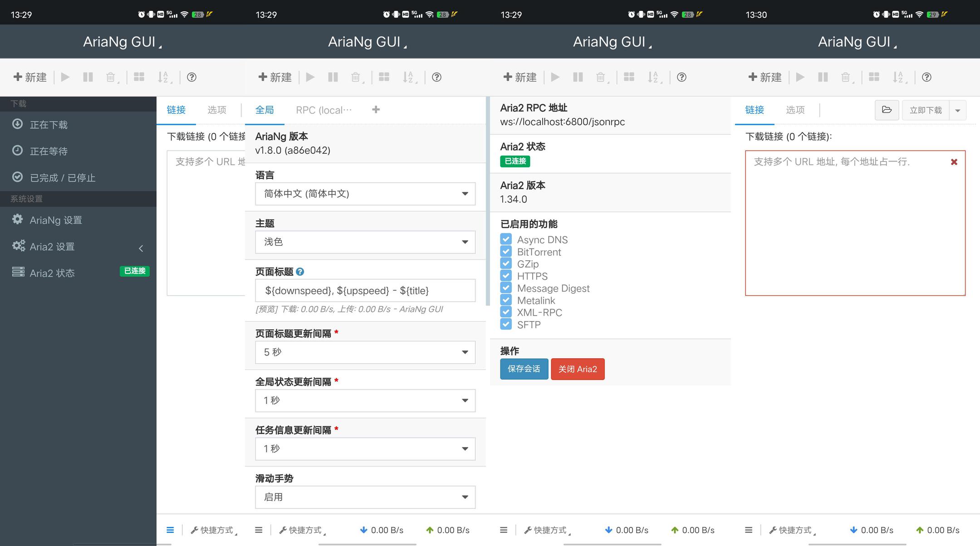Open AriaNg 设置 in the sidebar

pyautogui.click(x=78, y=220)
